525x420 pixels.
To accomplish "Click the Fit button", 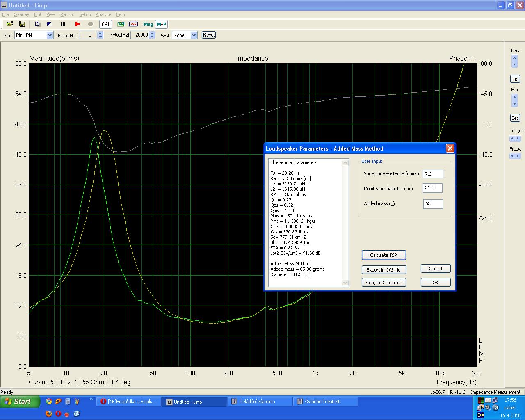I will click(515, 79).
